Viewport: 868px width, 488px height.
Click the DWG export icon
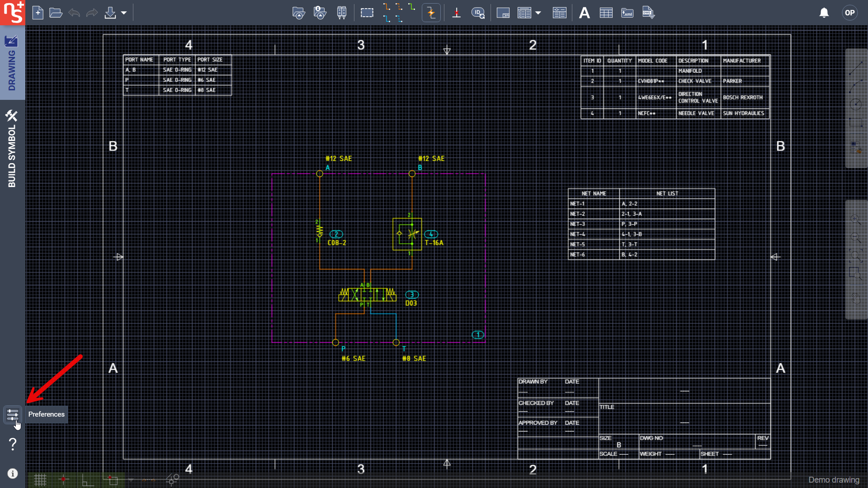pyautogui.click(x=648, y=13)
